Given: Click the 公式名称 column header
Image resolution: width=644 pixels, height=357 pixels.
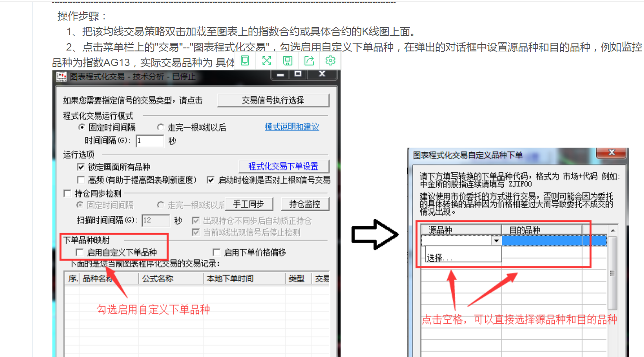Looking at the screenshot, I should 171,279.
